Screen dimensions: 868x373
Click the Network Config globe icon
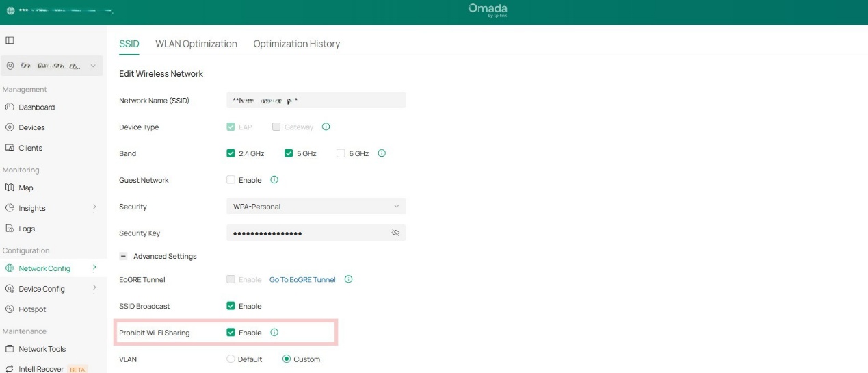[10, 268]
